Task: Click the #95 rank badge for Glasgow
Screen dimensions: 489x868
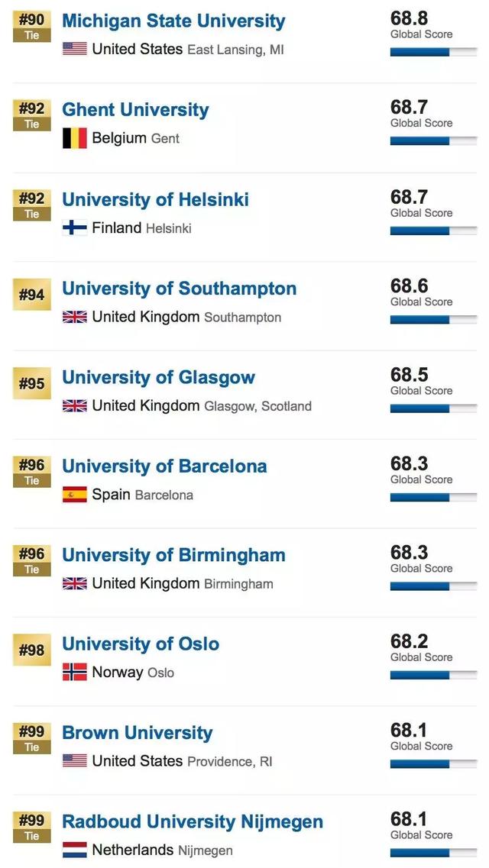Action: (31, 384)
